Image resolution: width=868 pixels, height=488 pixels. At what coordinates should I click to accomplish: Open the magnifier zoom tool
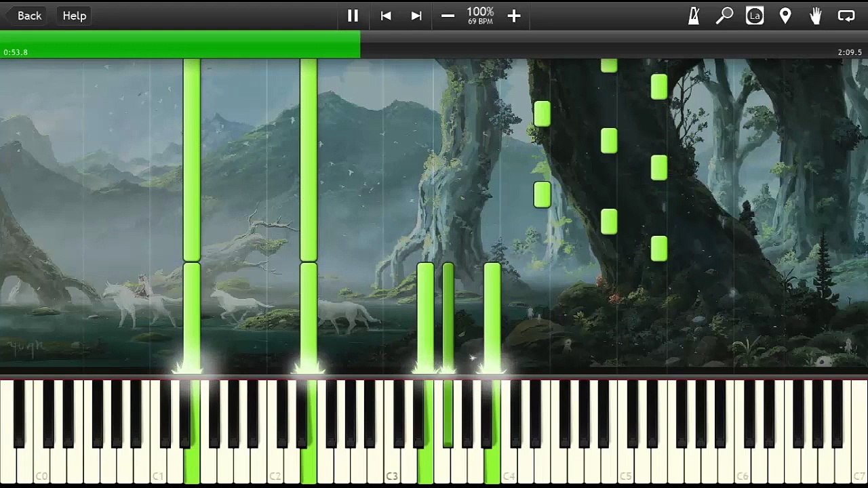pyautogui.click(x=724, y=16)
